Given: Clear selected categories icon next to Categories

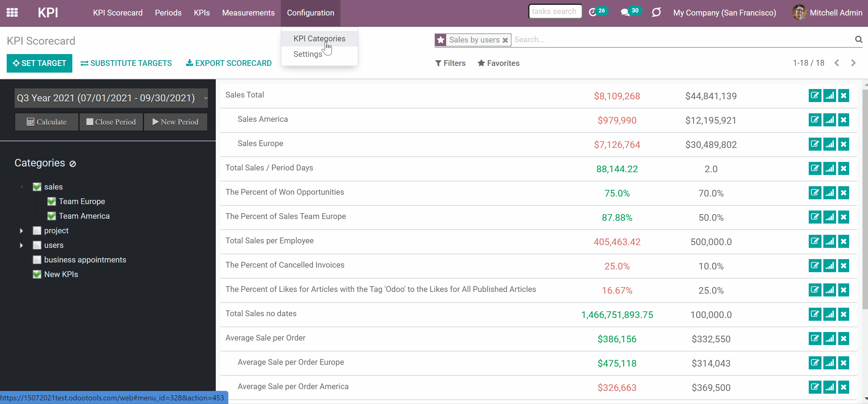Looking at the screenshot, I should 72,164.
